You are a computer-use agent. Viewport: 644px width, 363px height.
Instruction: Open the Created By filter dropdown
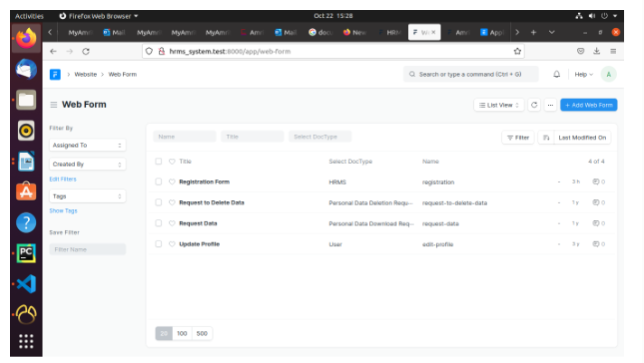88,165
